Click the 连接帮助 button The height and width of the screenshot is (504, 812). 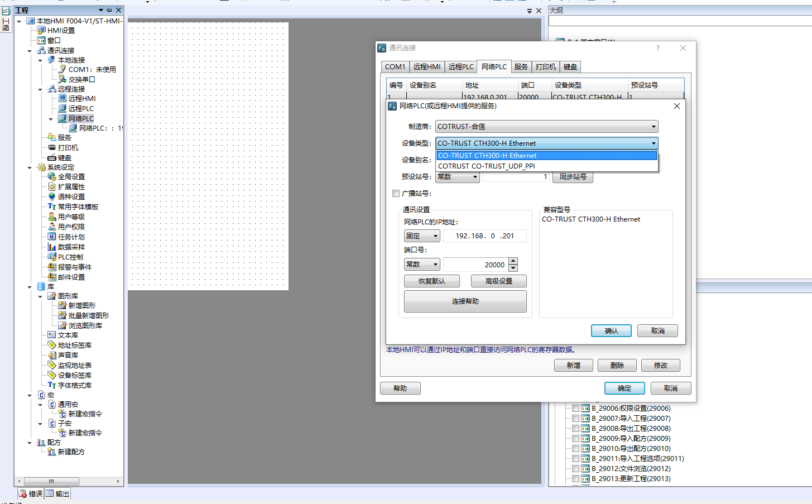point(465,301)
